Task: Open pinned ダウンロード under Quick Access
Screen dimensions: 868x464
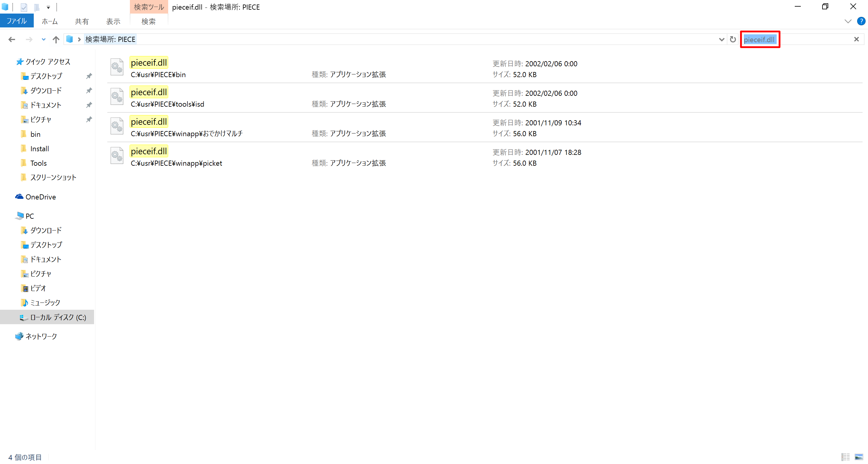Action: click(46, 91)
